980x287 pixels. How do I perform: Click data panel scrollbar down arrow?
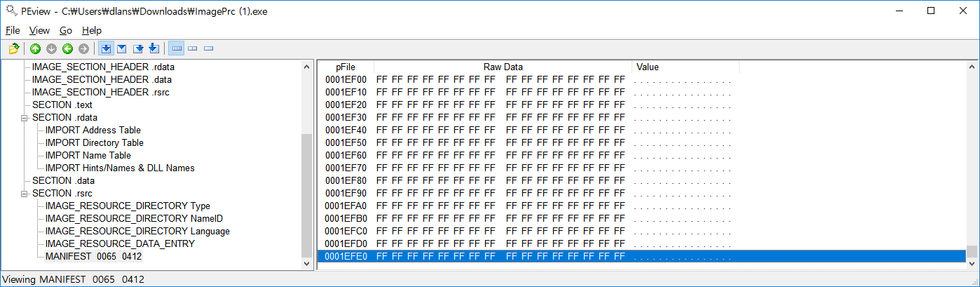click(972, 263)
